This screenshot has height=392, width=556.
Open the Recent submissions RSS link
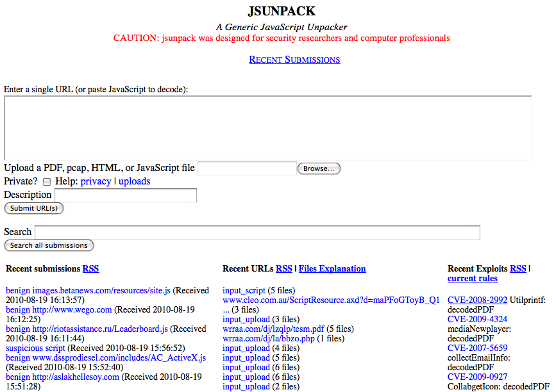[x=90, y=269]
